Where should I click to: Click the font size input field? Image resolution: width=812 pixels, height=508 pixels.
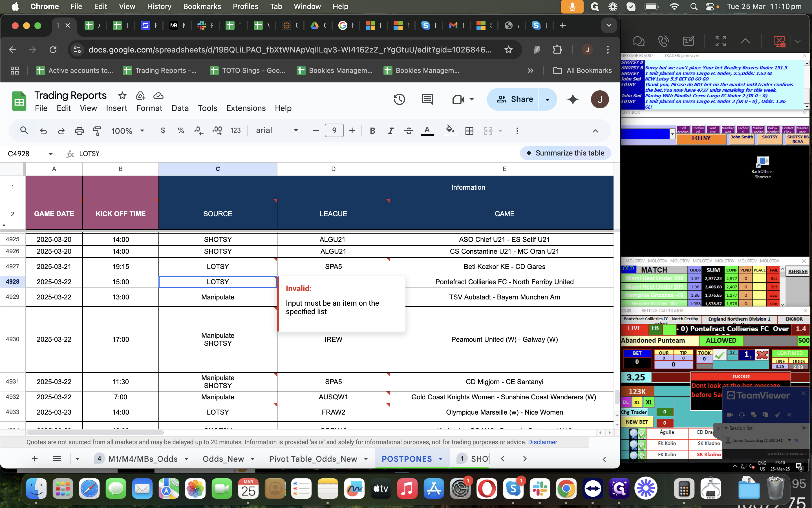[x=334, y=130]
